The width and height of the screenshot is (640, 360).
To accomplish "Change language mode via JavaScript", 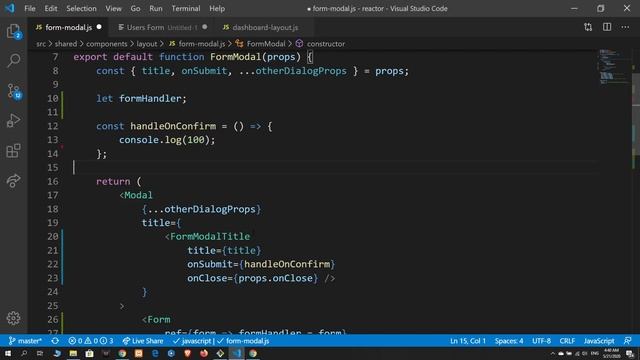I will [599, 341].
